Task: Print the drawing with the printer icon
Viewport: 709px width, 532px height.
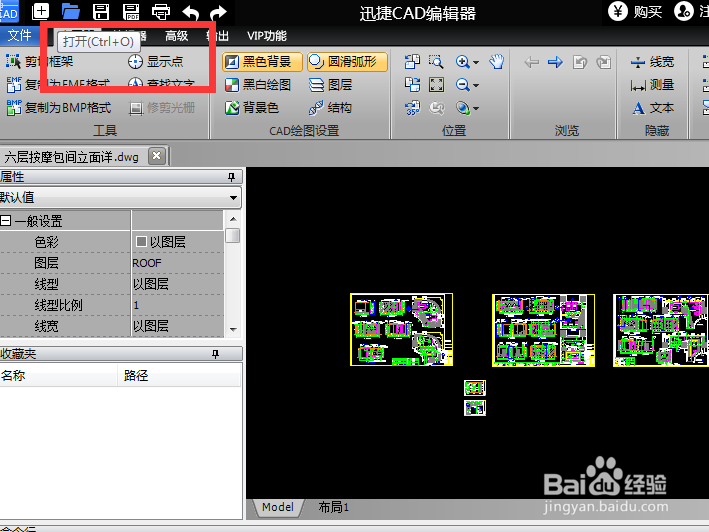Action: click(161, 11)
